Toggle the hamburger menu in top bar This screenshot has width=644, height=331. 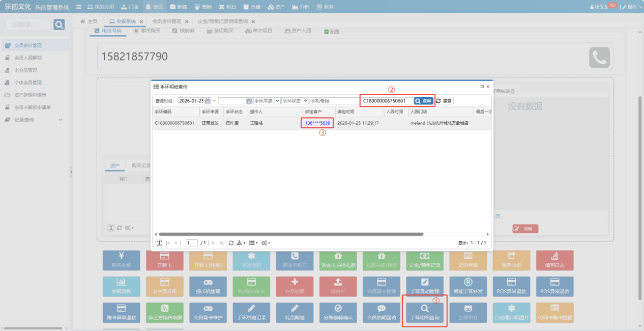pos(78,7)
